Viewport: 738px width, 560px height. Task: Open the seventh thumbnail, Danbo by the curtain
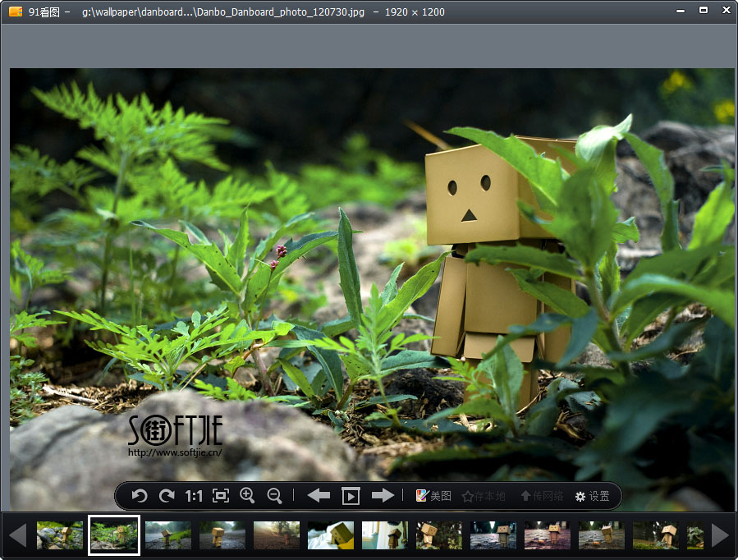coord(384,535)
